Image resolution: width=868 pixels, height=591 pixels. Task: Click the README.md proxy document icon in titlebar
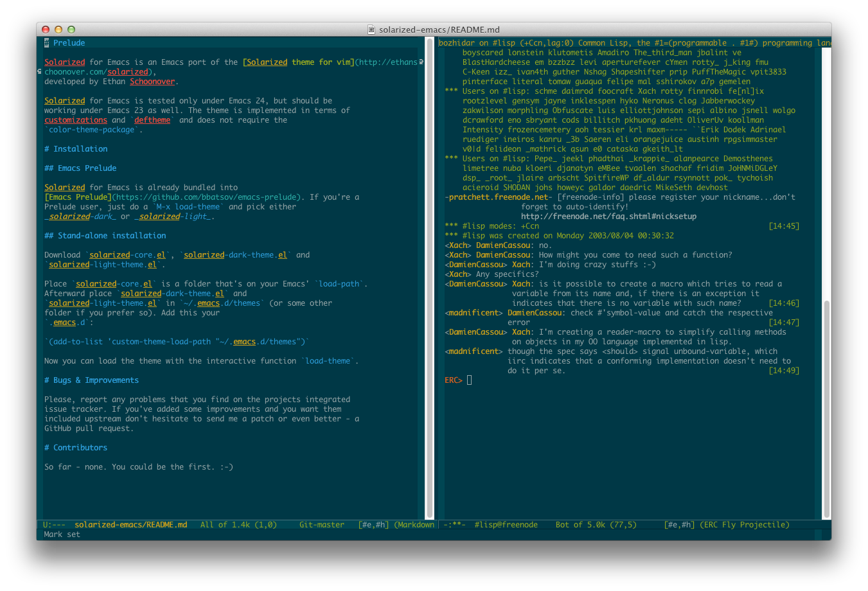coord(371,29)
